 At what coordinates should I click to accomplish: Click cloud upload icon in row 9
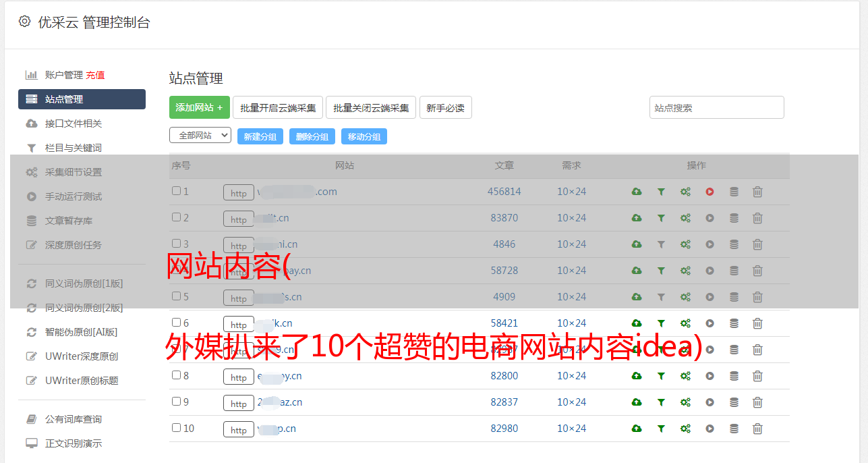637,402
